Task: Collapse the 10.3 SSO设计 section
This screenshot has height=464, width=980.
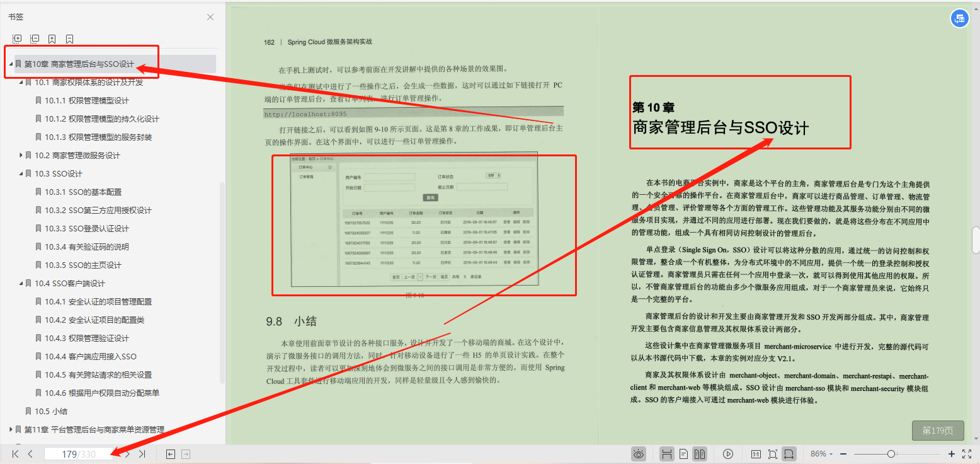Action: point(21,173)
